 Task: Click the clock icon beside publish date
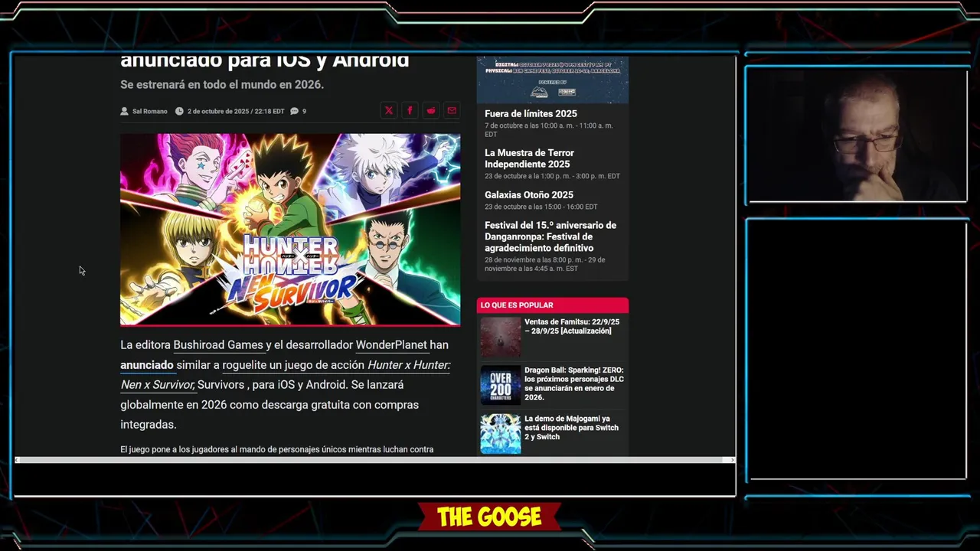(179, 111)
